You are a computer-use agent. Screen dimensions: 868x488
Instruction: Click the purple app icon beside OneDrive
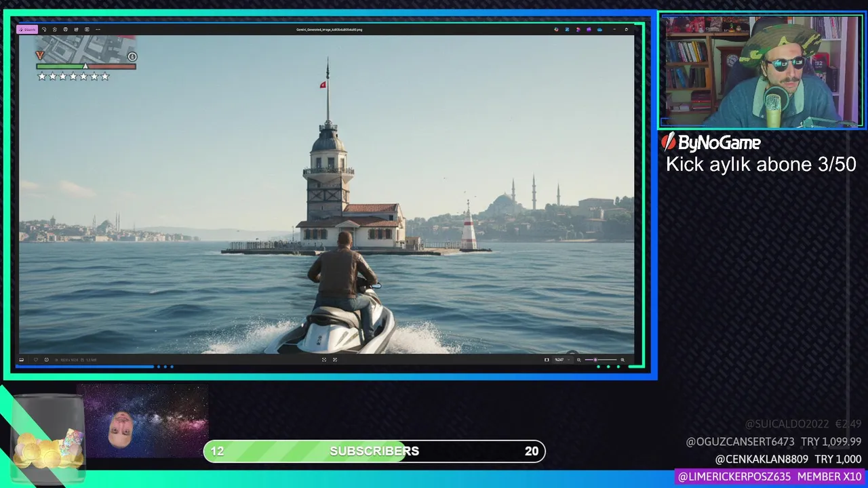pos(589,29)
